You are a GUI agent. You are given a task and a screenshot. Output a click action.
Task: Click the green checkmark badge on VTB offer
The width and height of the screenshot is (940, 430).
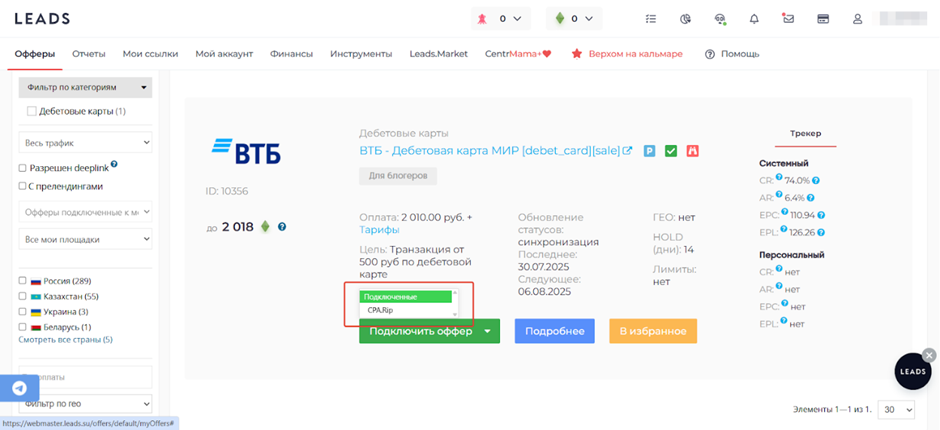coord(671,151)
